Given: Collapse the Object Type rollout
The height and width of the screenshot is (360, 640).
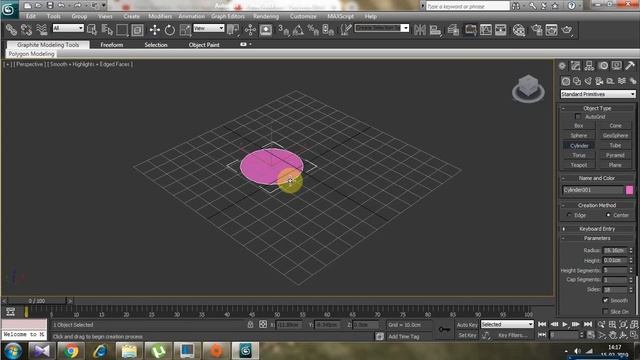Looking at the screenshot, I should point(597,108).
